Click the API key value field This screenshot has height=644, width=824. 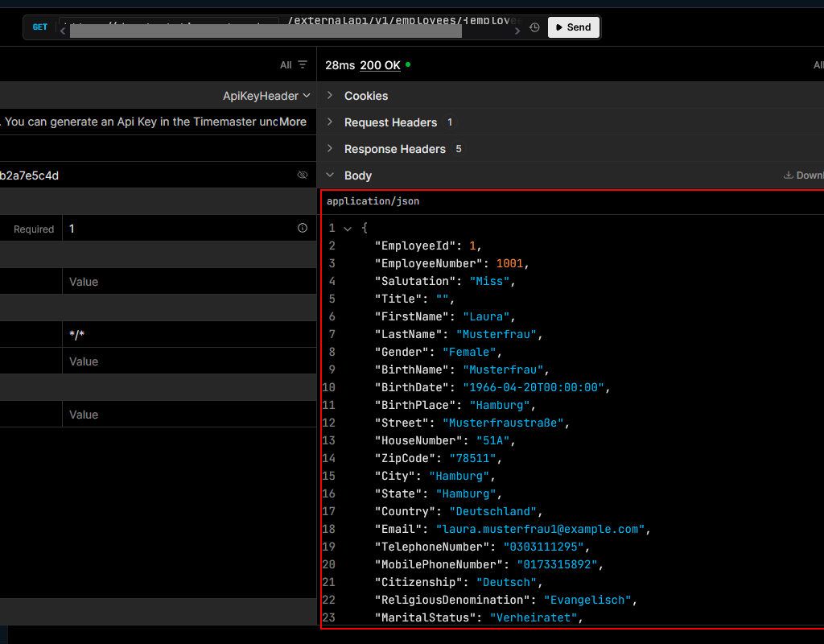coord(145,175)
